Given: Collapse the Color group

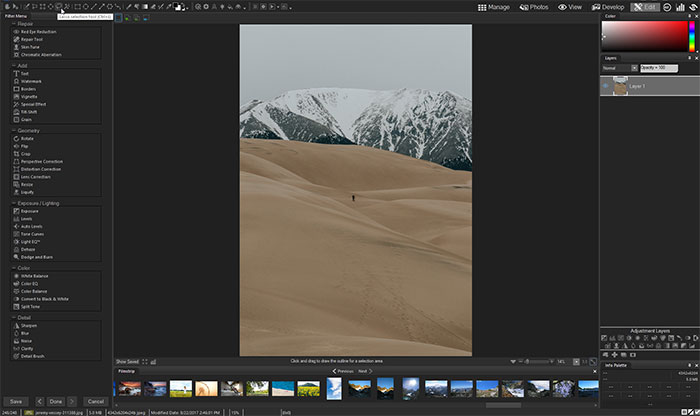Looking at the screenshot, I should pos(14,268).
